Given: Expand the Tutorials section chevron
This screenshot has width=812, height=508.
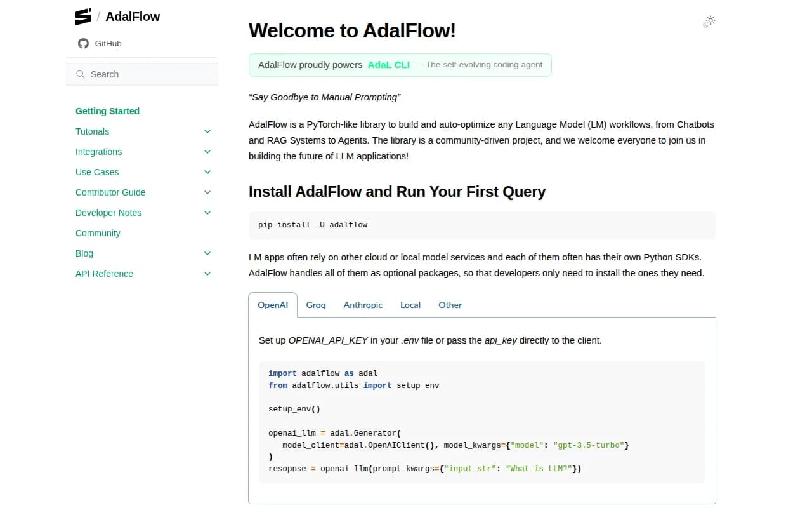Looking at the screenshot, I should pyautogui.click(x=207, y=131).
